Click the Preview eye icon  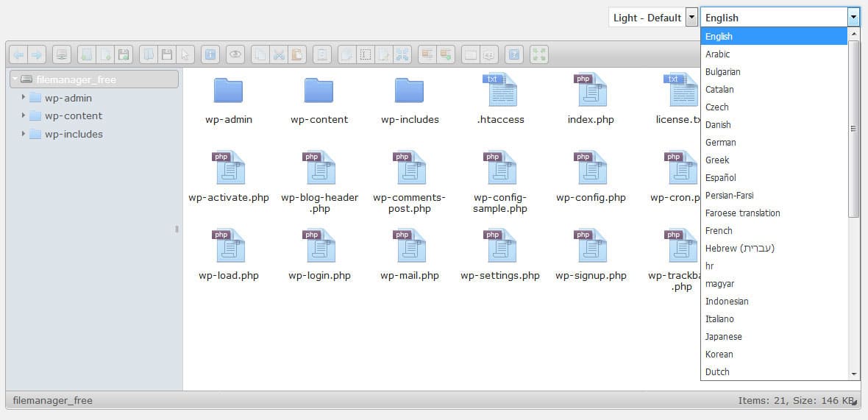point(235,54)
